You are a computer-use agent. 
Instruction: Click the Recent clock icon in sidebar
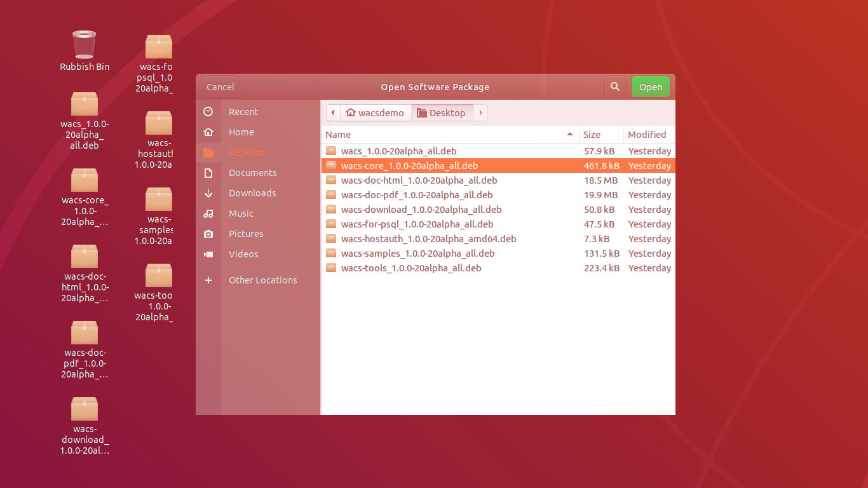[208, 112]
